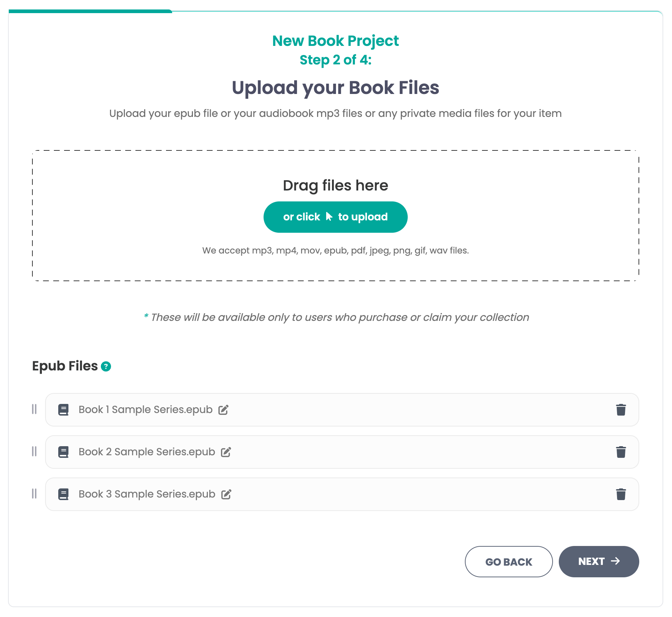The height and width of the screenshot is (617, 672).
Task: Delete Book 1 Sample Series.epub using its trash icon
Action: point(621,409)
